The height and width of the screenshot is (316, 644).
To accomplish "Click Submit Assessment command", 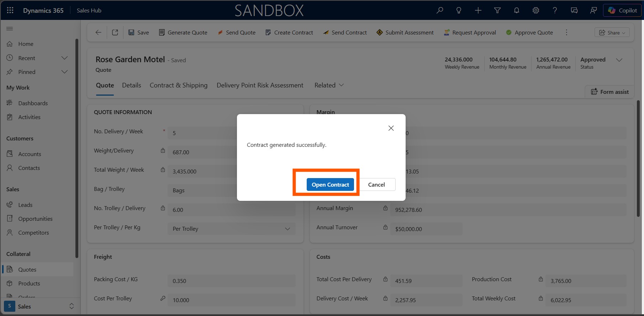I will [405, 32].
